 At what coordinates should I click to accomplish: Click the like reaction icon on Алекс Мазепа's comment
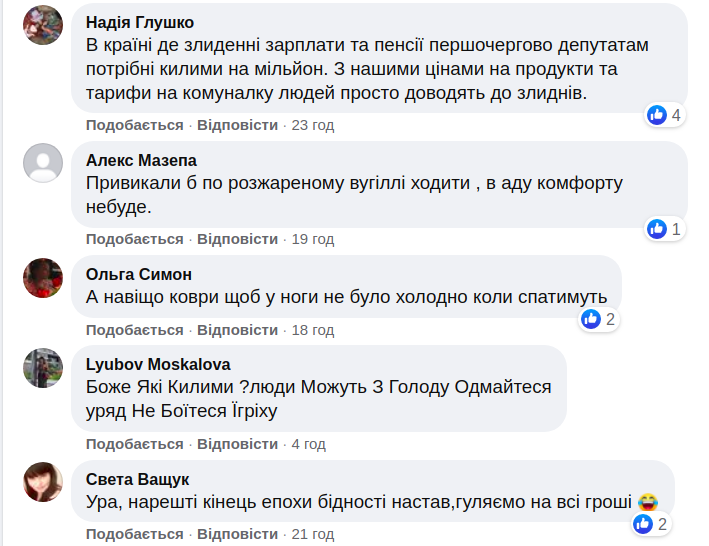click(657, 229)
